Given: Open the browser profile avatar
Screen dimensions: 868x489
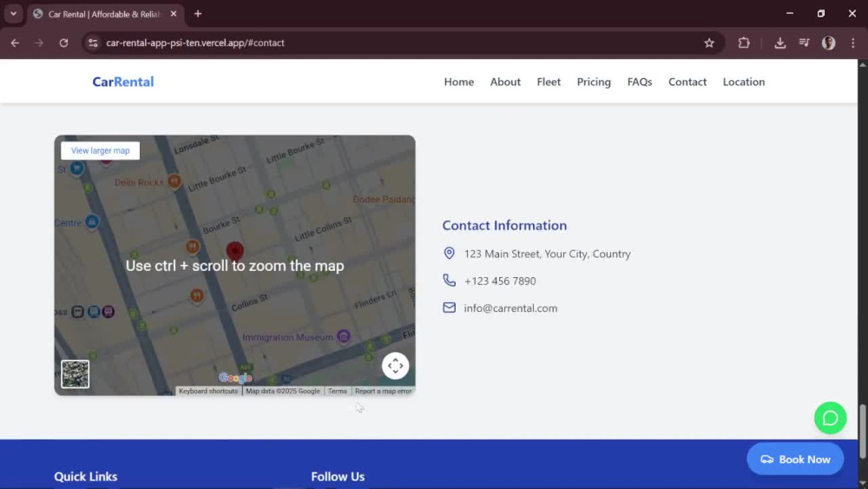Looking at the screenshot, I should pos(829,43).
